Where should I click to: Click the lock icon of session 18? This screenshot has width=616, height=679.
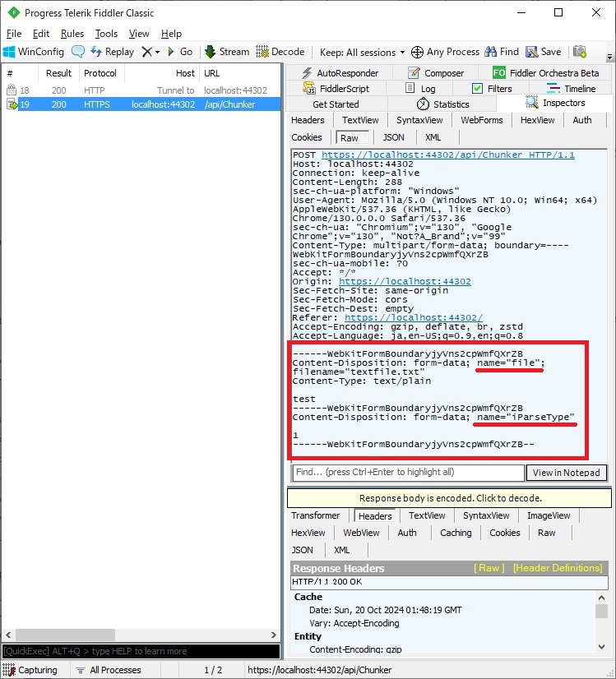12,90
